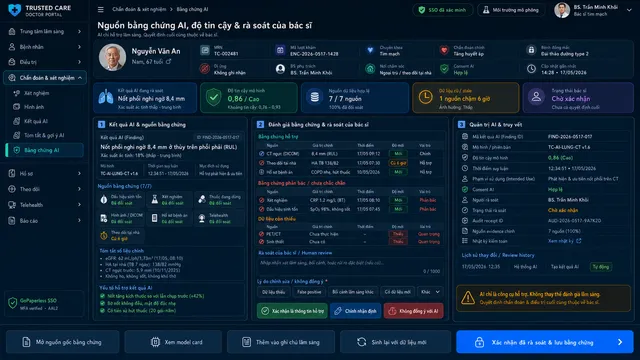Click the Dị ứng icon
The height and width of the screenshot is (360, 640).
205,69
